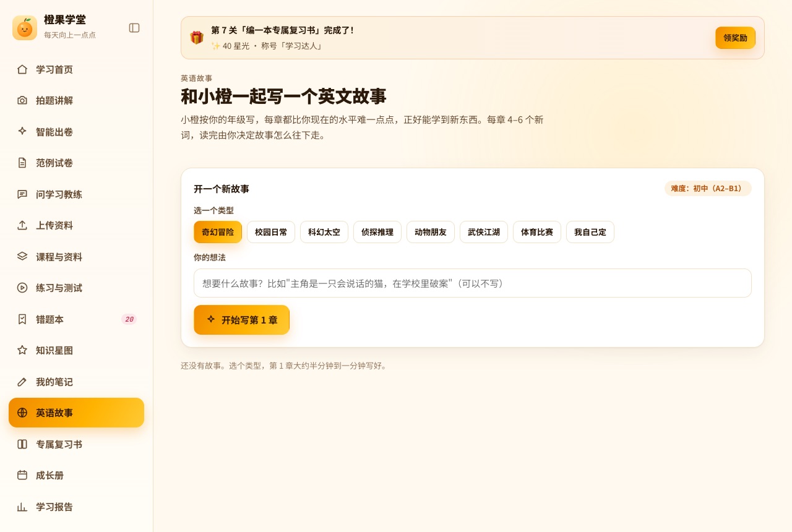Focus the 你的想法 story idea input
Screen dimensions: 792x532
click(x=473, y=283)
